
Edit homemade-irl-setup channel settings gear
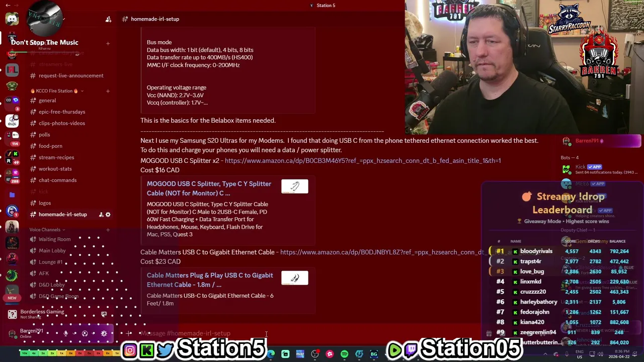tap(108, 215)
